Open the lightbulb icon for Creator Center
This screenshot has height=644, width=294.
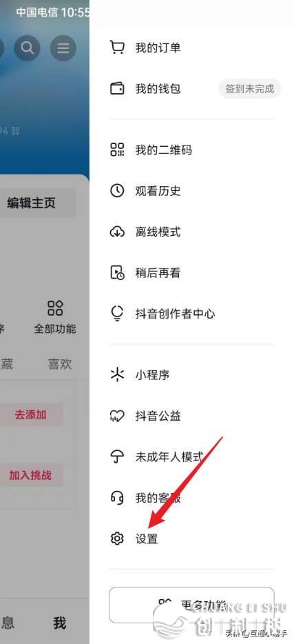pos(117,314)
